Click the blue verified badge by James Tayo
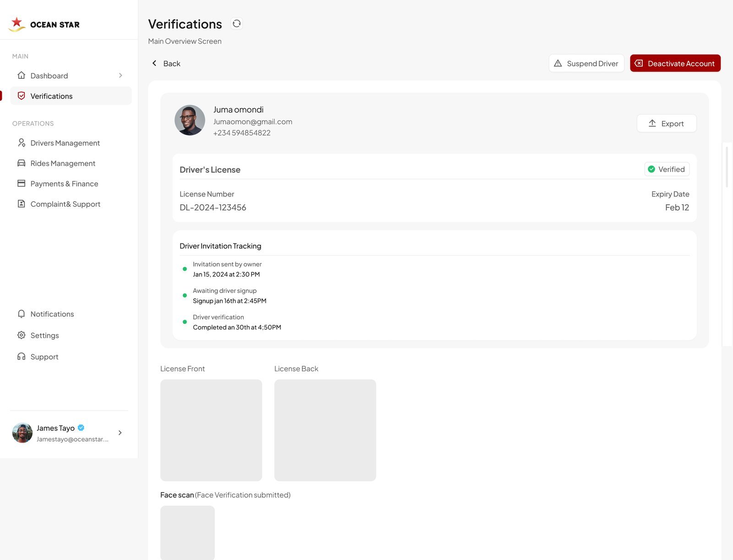The width and height of the screenshot is (733, 560). 81,428
